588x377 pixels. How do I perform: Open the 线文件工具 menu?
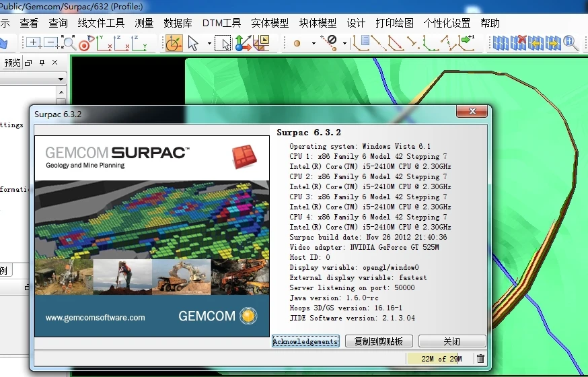pos(101,24)
